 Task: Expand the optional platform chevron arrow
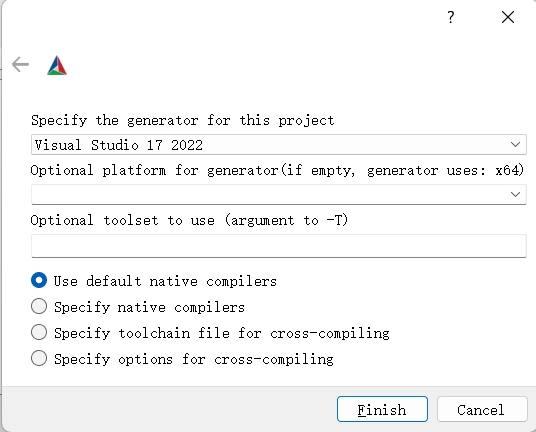[x=515, y=194]
